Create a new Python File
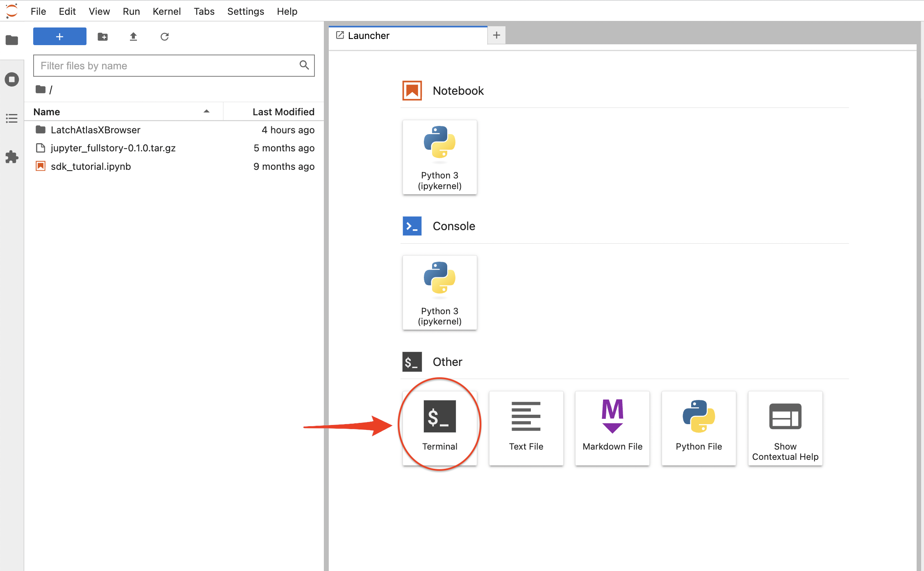924x571 pixels. tap(699, 428)
